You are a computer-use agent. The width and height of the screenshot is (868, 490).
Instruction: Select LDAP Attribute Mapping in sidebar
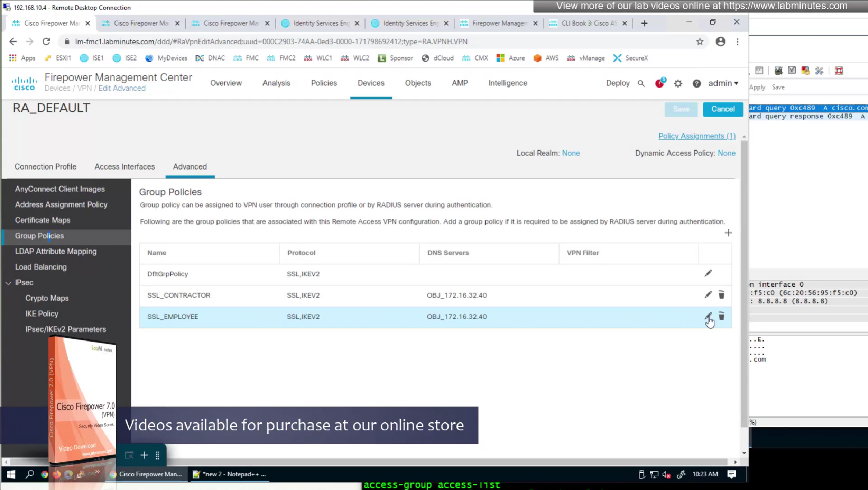pos(56,251)
